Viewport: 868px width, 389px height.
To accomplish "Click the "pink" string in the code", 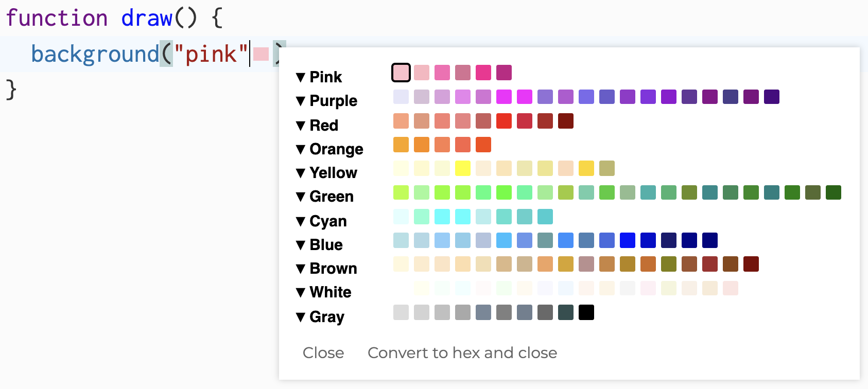I will coord(211,54).
